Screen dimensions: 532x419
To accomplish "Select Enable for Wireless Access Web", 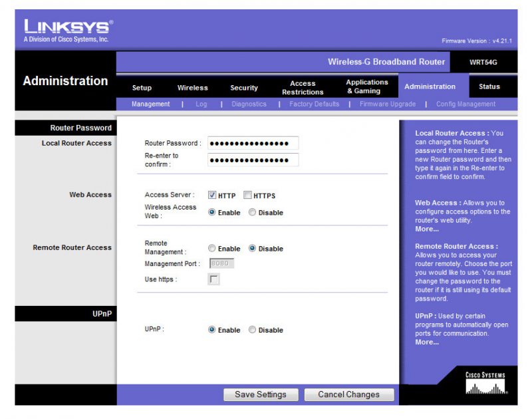I will coord(211,212).
